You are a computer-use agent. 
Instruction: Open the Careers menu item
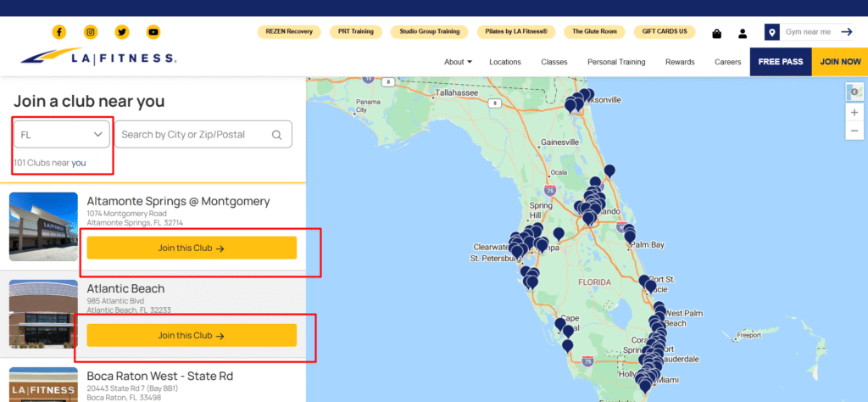727,62
